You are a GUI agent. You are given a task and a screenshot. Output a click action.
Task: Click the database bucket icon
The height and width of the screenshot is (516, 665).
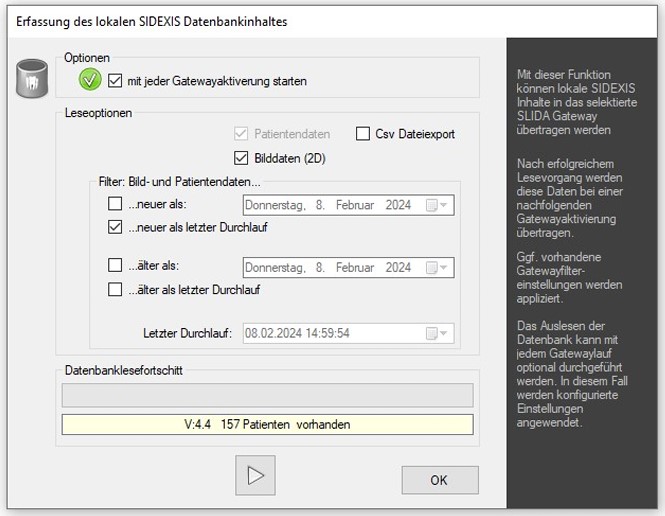point(32,80)
